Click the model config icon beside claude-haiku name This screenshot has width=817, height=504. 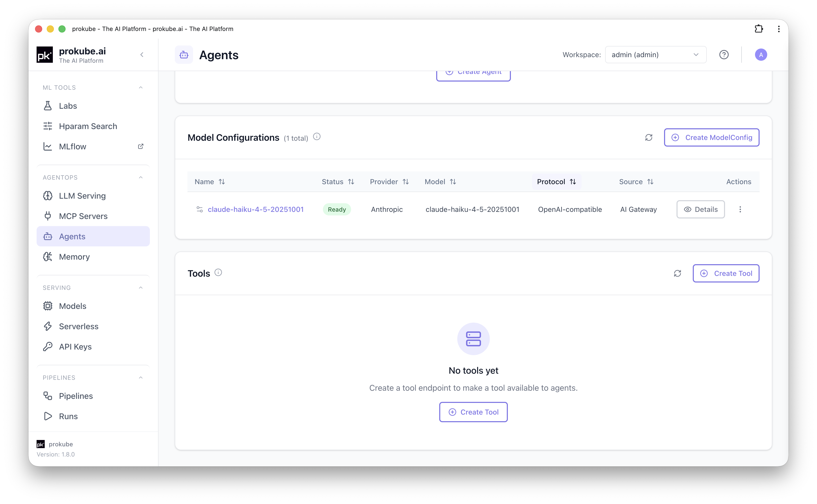coord(199,209)
